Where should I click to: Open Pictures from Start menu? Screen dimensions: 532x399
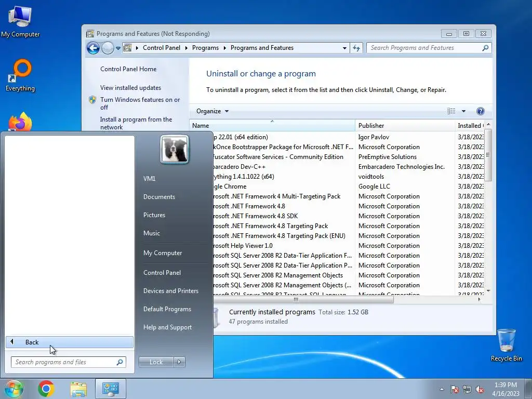tap(154, 215)
